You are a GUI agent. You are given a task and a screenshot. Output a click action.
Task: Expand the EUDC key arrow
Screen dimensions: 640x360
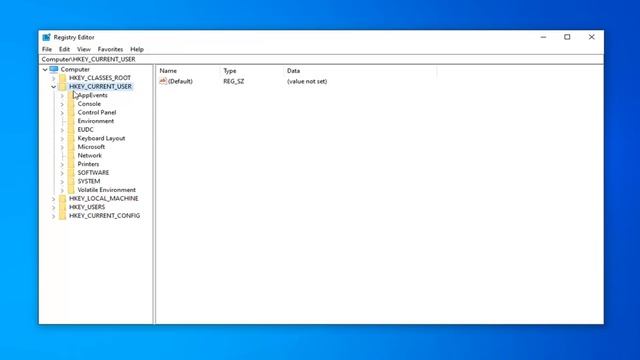tap(62, 130)
